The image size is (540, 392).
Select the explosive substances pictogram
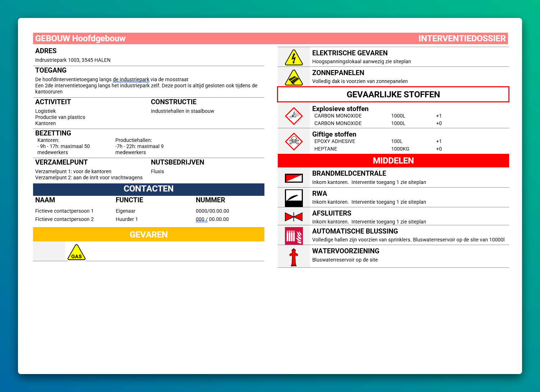tap(294, 116)
